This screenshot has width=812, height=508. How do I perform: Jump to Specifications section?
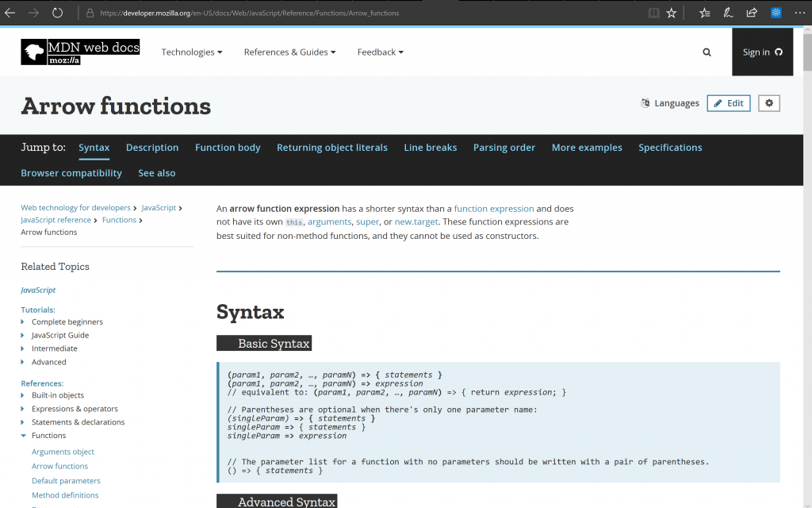pyautogui.click(x=670, y=148)
